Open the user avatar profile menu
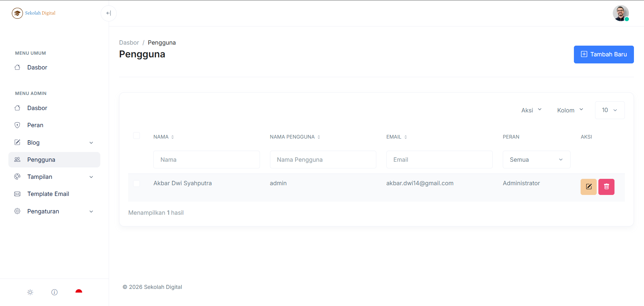 tap(620, 13)
